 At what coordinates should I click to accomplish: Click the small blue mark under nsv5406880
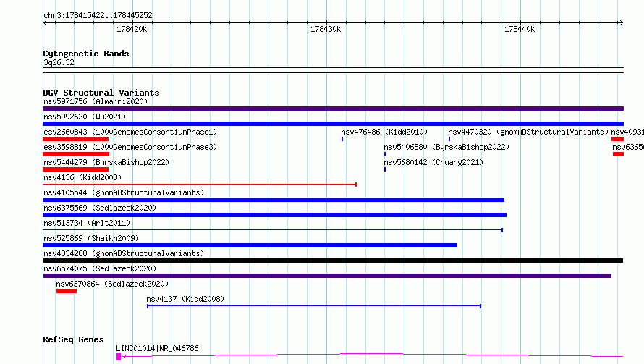coord(385,154)
